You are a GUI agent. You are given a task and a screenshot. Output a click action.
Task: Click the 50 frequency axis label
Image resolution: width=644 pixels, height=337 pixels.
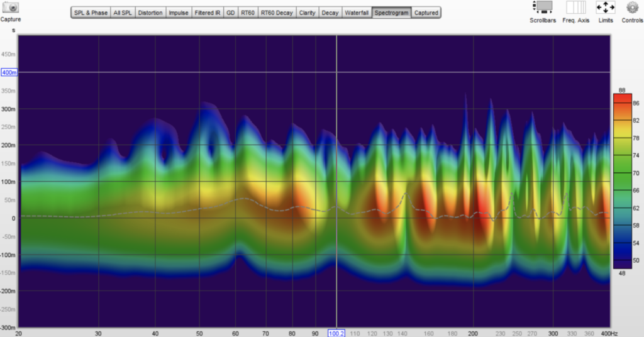tap(199, 333)
